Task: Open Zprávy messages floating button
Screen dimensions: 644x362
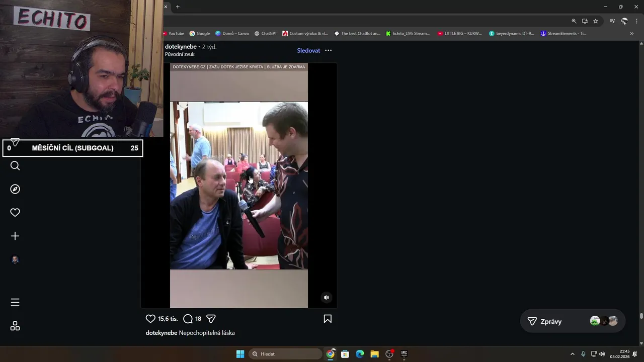Action: click(x=573, y=321)
